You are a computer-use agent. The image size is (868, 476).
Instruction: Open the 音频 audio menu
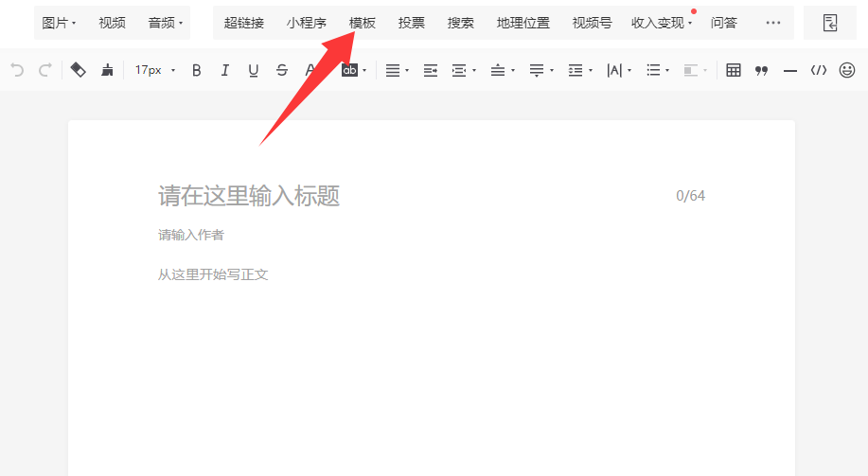click(x=165, y=23)
